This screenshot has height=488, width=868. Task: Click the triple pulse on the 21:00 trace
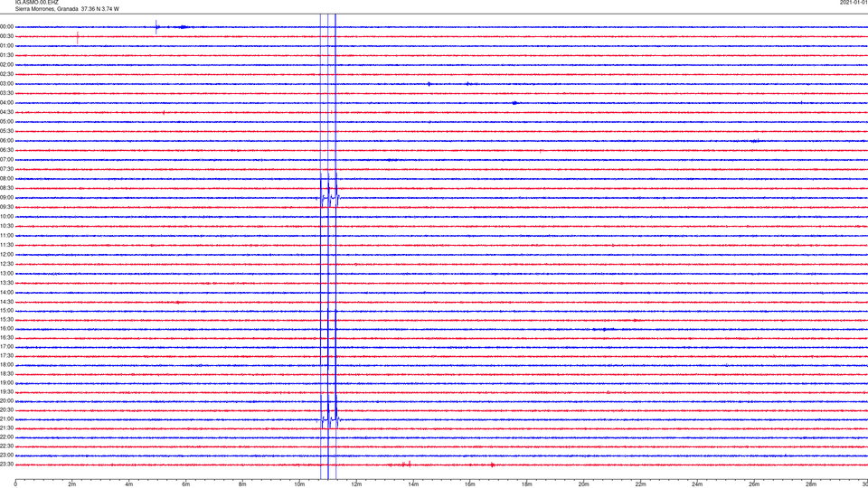pyautogui.click(x=329, y=419)
